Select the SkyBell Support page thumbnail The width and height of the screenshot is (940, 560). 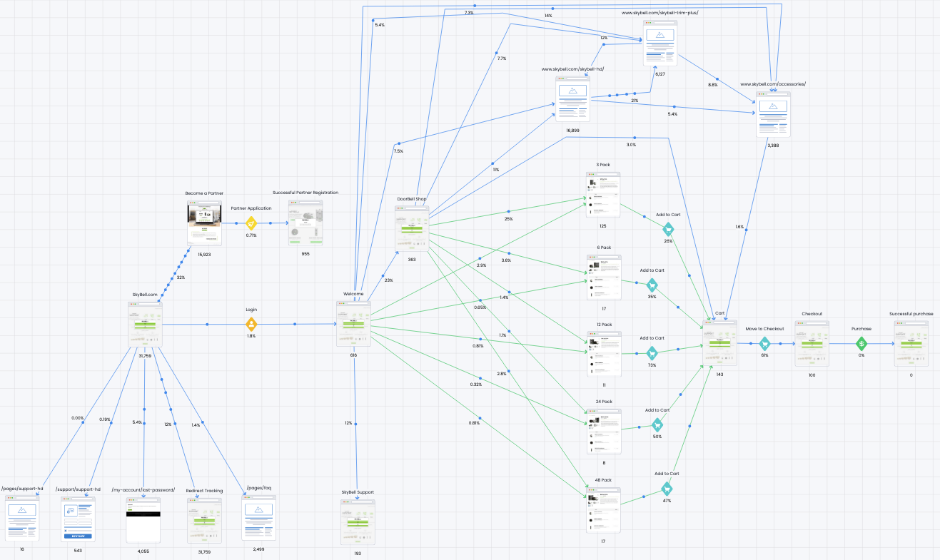coord(358,522)
